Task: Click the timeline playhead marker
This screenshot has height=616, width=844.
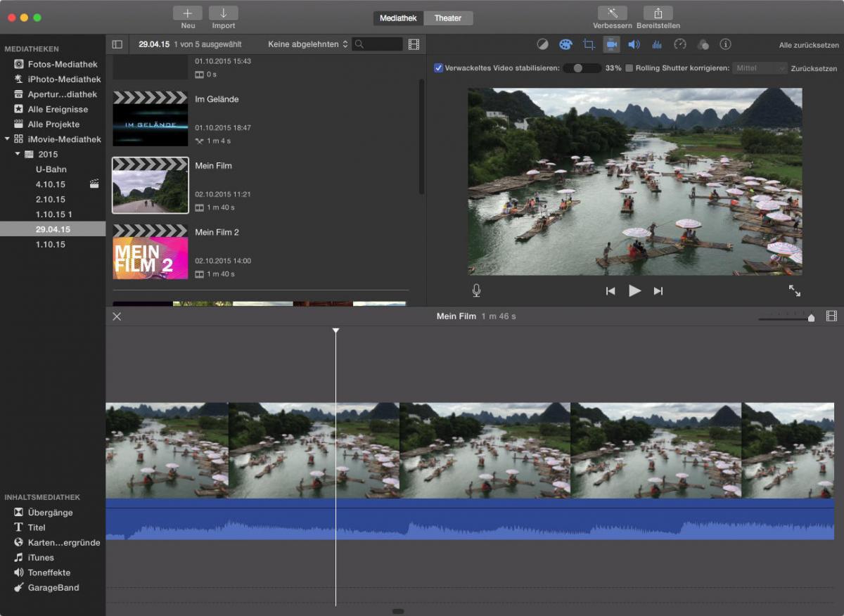Action: (335, 331)
